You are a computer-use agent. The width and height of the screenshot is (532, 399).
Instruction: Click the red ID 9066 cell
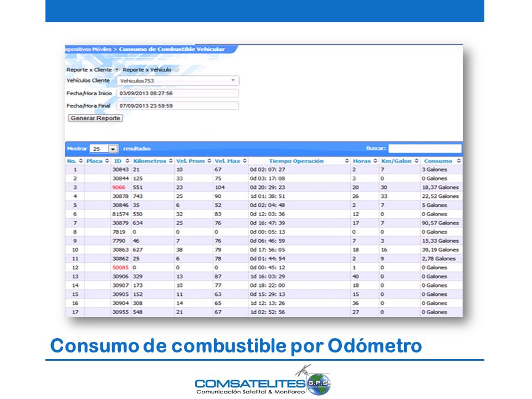pos(119,187)
